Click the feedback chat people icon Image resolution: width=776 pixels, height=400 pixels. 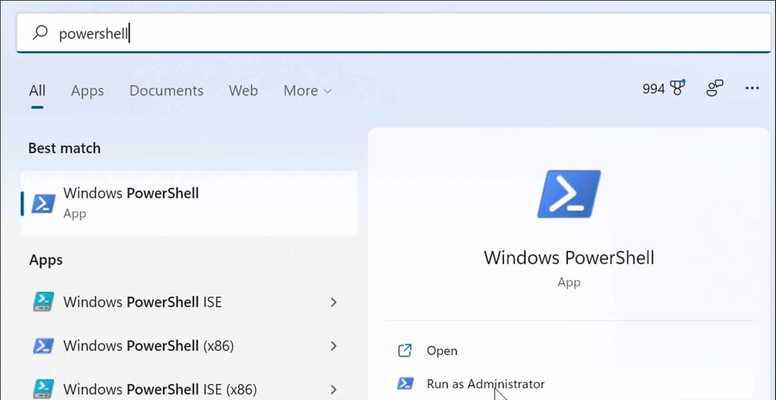pyautogui.click(x=715, y=88)
